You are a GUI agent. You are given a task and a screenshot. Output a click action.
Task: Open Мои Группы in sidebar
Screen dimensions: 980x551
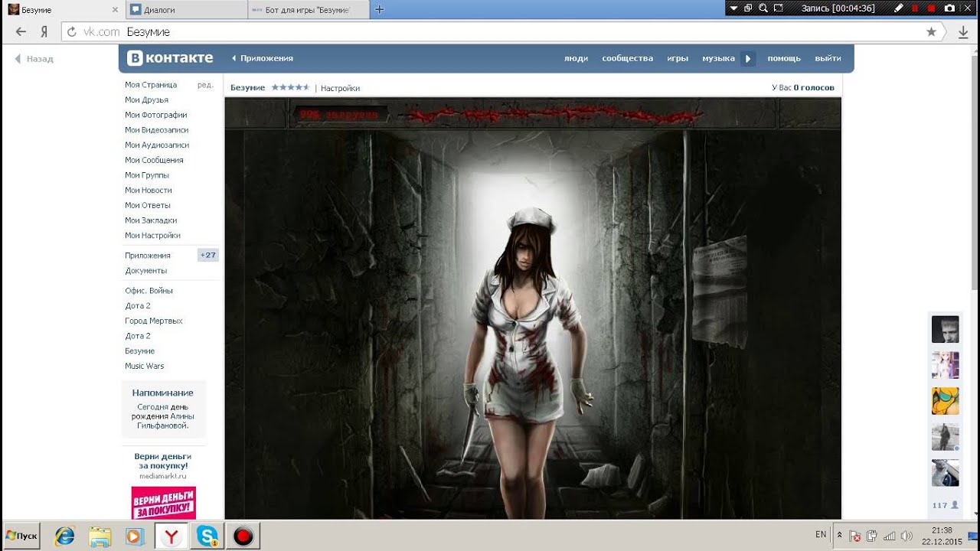coord(147,175)
